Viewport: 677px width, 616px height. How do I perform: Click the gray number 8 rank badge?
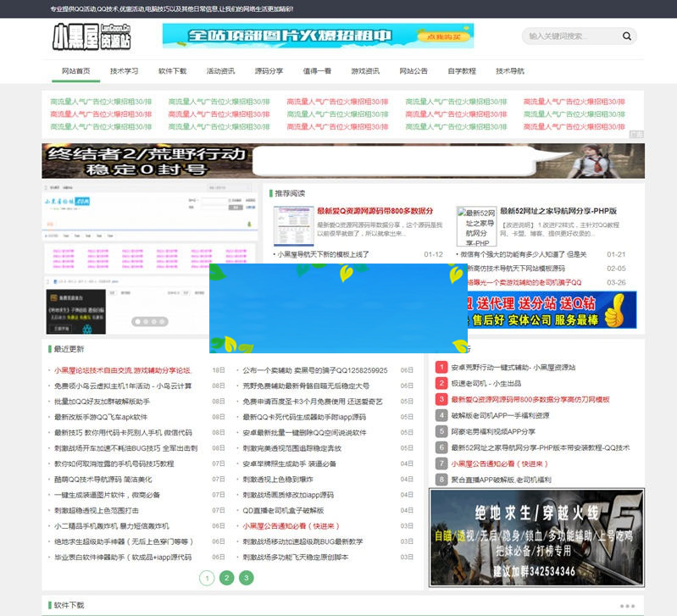click(x=441, y=480)
